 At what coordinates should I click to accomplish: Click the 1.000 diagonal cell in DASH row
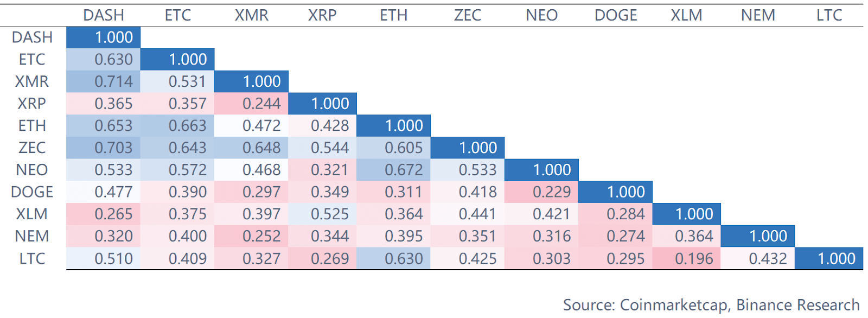click(x=113, y=37)
